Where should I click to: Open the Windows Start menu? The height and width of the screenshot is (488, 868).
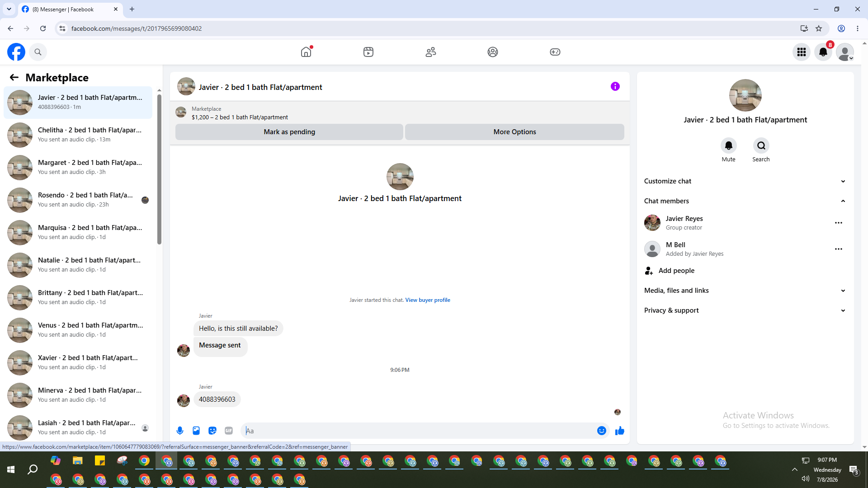point(11,470)
